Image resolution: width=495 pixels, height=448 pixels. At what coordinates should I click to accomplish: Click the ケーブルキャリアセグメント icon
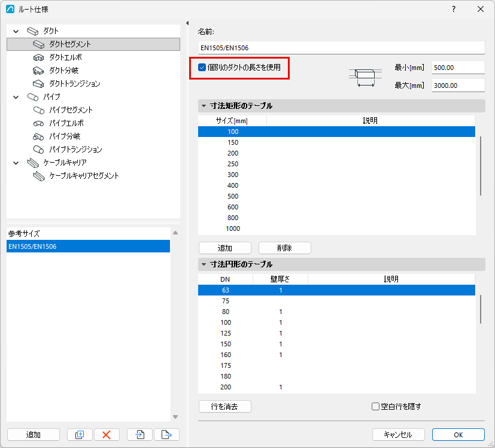(39, 176)
